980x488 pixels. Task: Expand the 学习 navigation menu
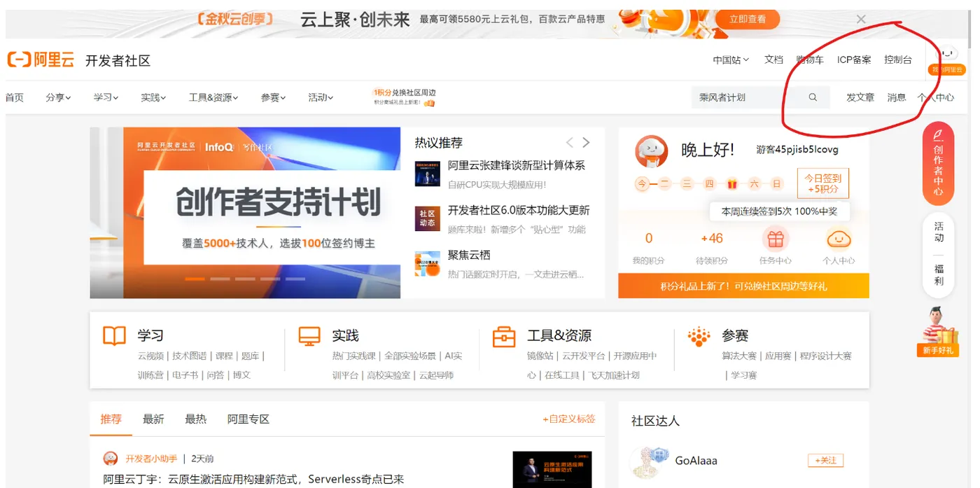pos(106,97)
